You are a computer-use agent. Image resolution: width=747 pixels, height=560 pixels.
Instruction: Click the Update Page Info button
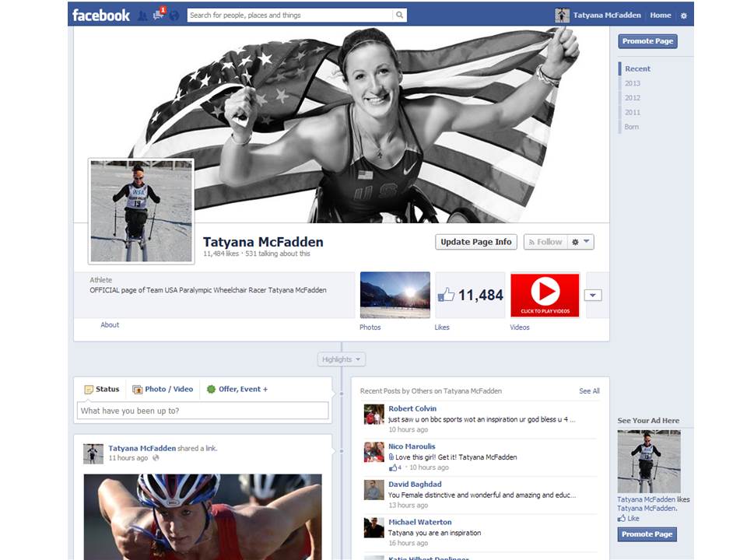[475, 242]
